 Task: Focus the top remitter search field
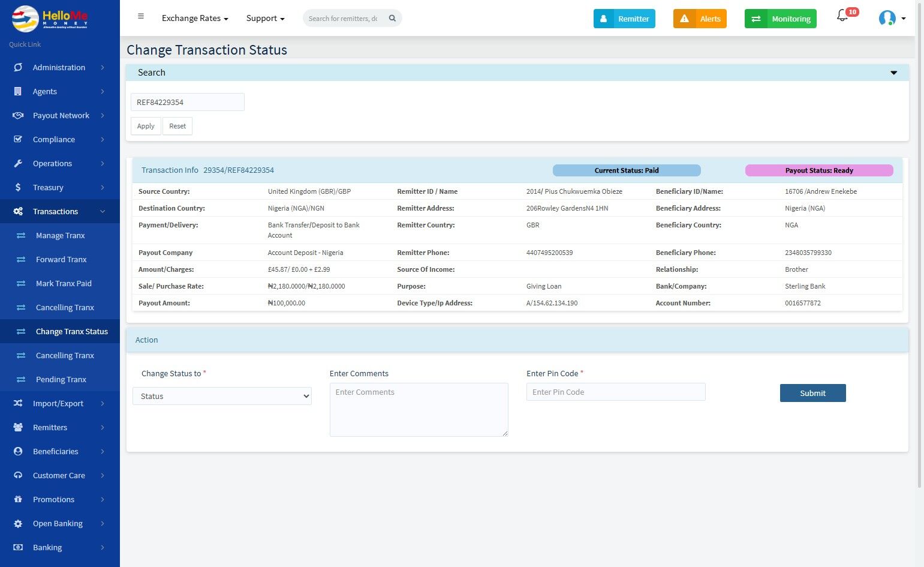point(344,18)
